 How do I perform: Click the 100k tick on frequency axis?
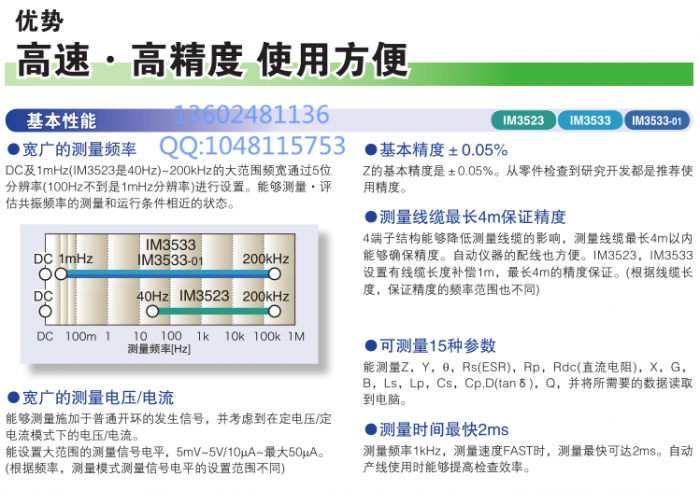pos(267,336)
